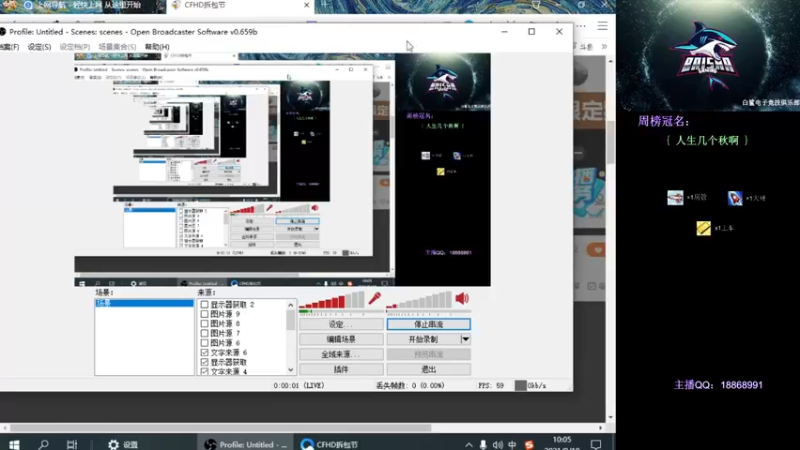
Task: Click the 0:00:01 (LIVE) status entry
Action: (299, 386)
